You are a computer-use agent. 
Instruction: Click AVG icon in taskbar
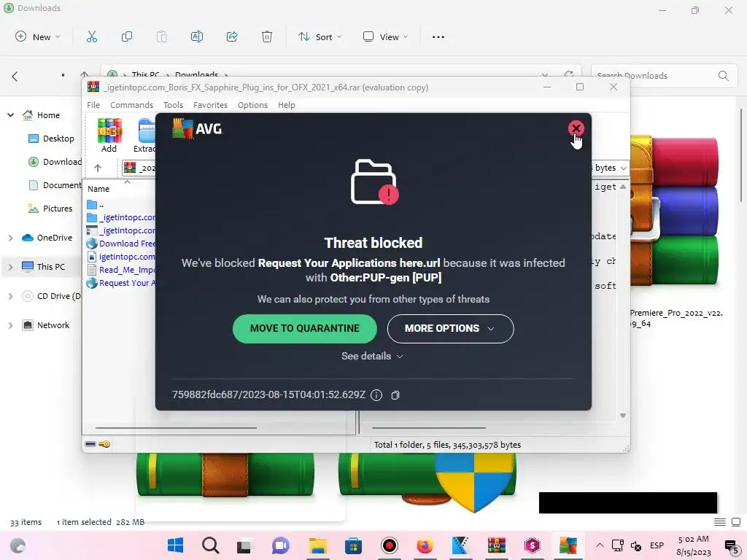coord(568,545)
